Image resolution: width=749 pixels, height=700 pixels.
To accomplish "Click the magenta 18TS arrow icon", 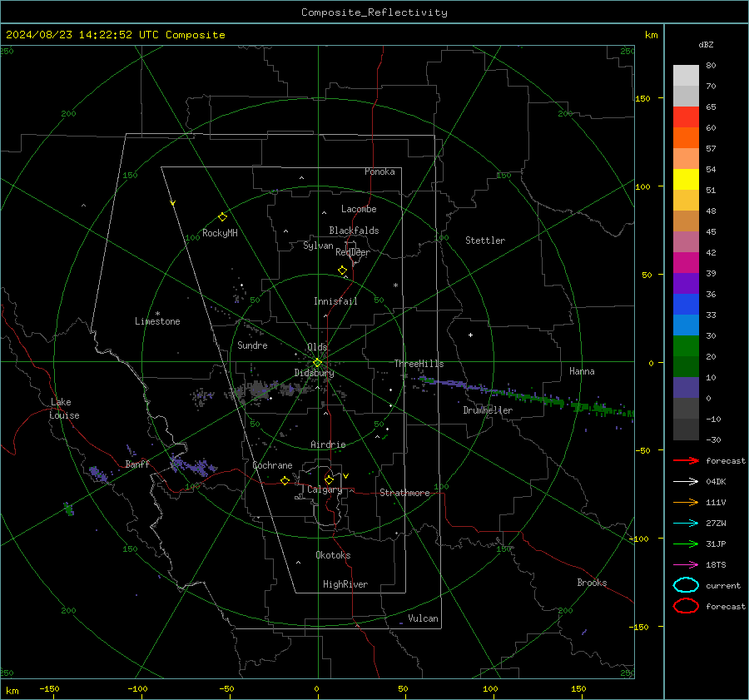I will (686, 564).
